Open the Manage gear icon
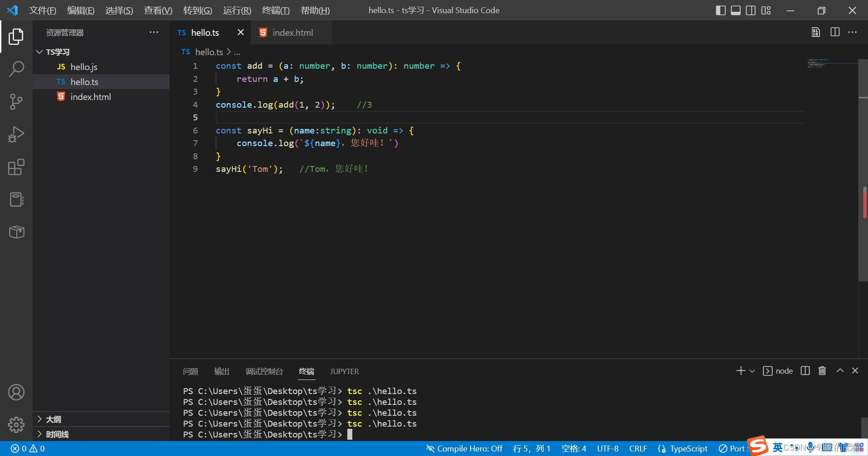 coord(16,424)
